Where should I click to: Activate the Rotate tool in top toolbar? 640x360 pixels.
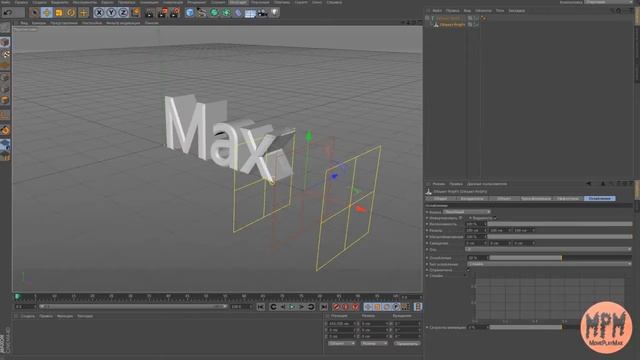(x=71, y=13)
